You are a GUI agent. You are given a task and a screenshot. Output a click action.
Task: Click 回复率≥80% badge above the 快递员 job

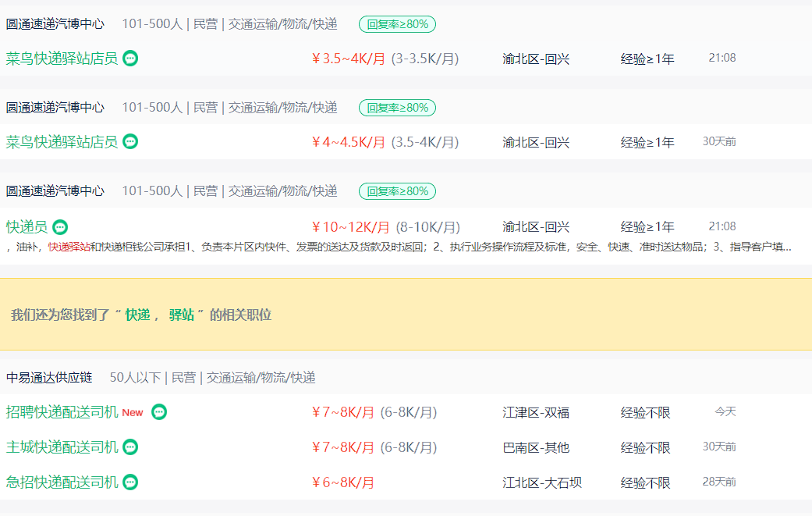pyautogui.click(x=397, y=191)
